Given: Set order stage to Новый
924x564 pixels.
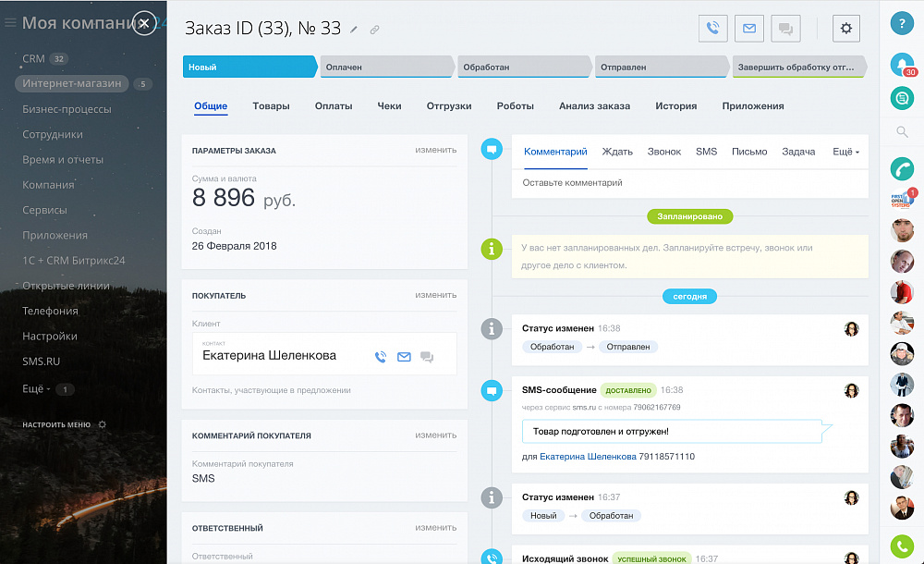Looking at the screenshot, I should point(249,67).
